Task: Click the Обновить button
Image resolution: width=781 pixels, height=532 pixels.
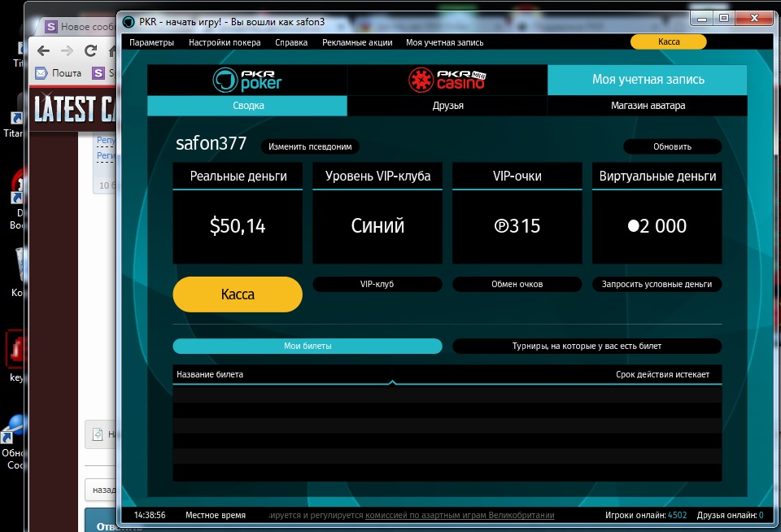Action: (672, 146)
